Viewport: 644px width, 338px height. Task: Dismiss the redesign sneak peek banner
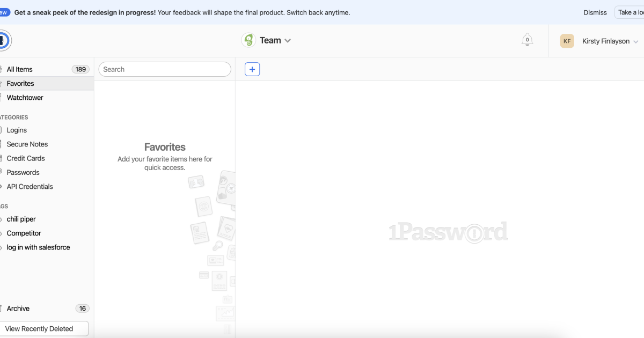(595, 12)
